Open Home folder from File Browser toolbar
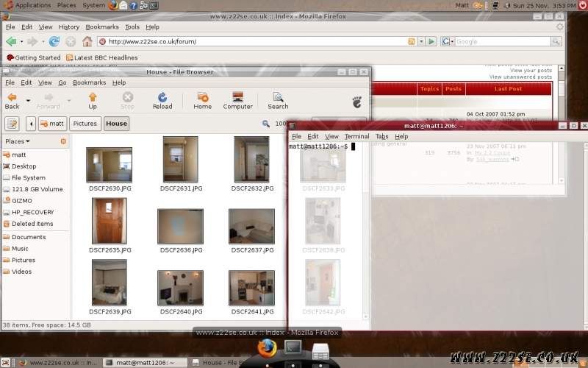 tap(203, 102)
